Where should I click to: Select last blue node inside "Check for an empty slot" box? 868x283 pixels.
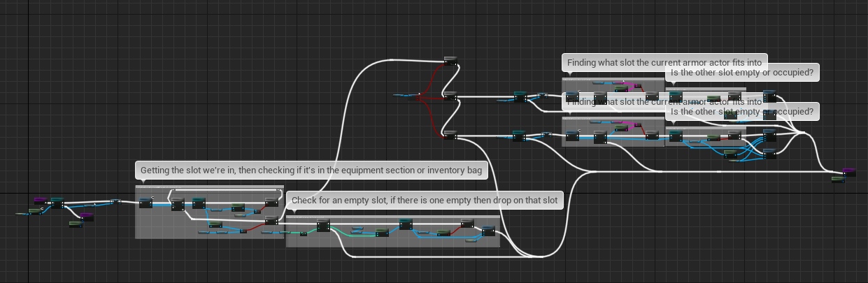click(x=488, y=230)
